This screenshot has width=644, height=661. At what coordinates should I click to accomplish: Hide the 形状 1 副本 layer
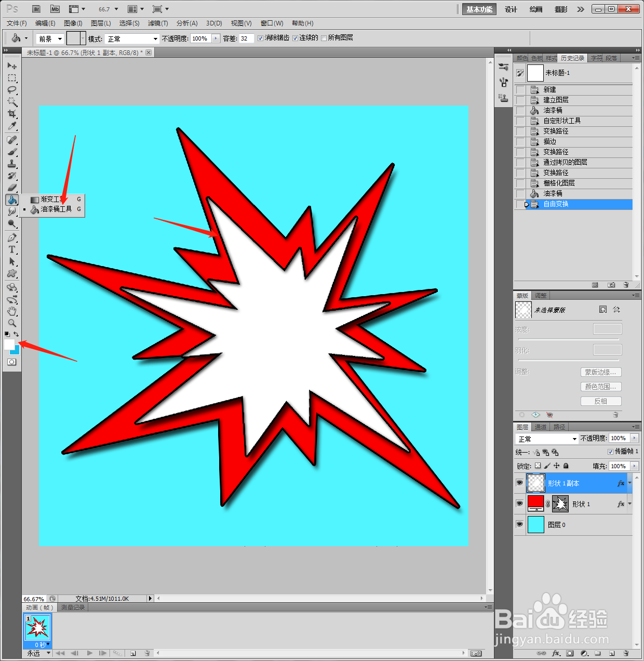point(519,483)
